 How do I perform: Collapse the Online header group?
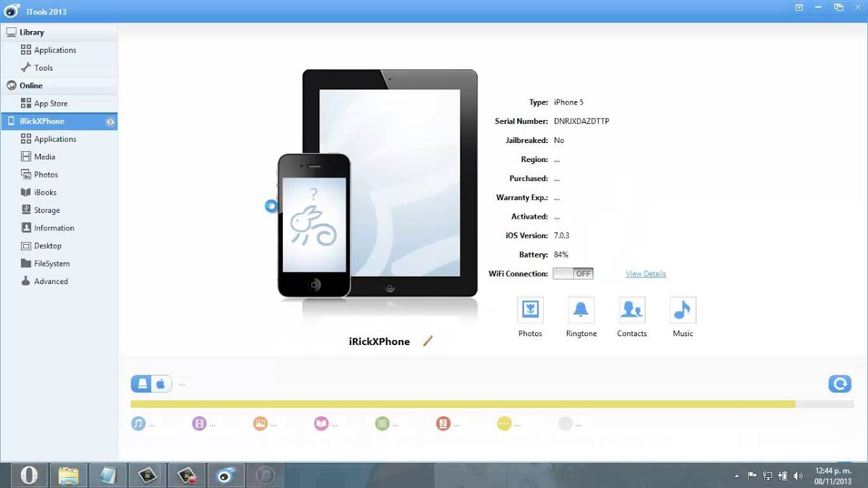[58, 85]
